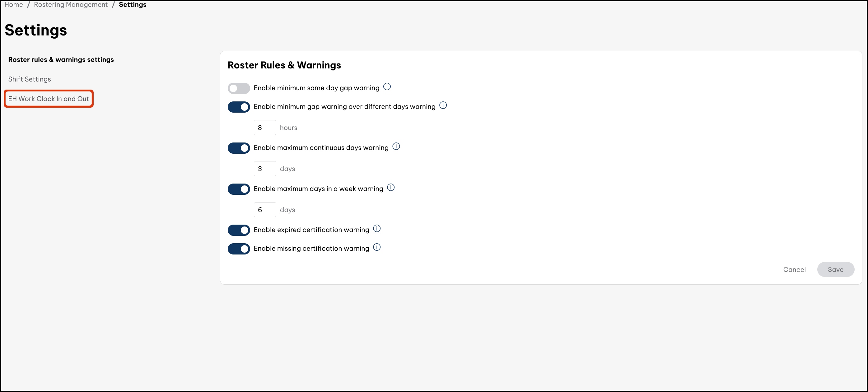Open the Shift Settings section
Image resolution: width=868 pixels, height=392 pixels.
pos(30,79)
